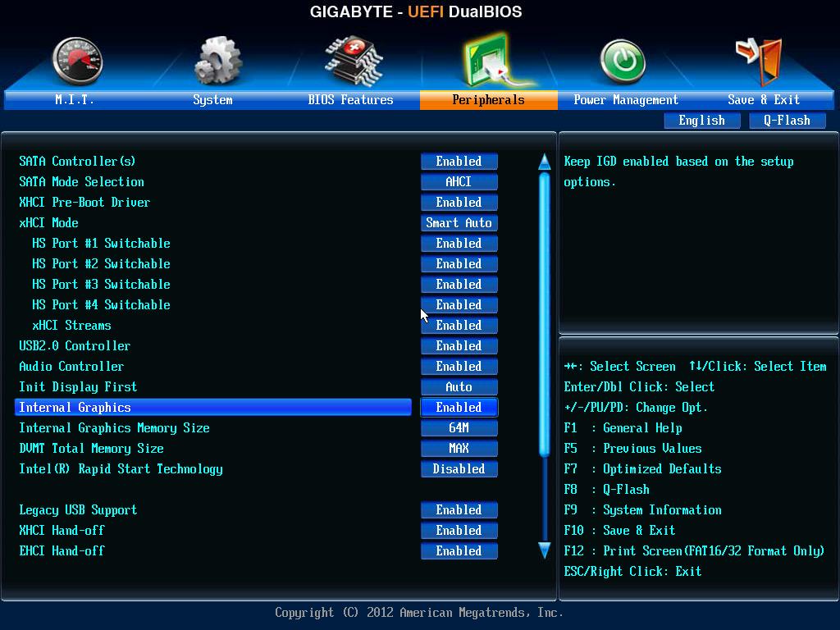
Task: Open Init Display First Auto options
Action: (x=459, y=387)
